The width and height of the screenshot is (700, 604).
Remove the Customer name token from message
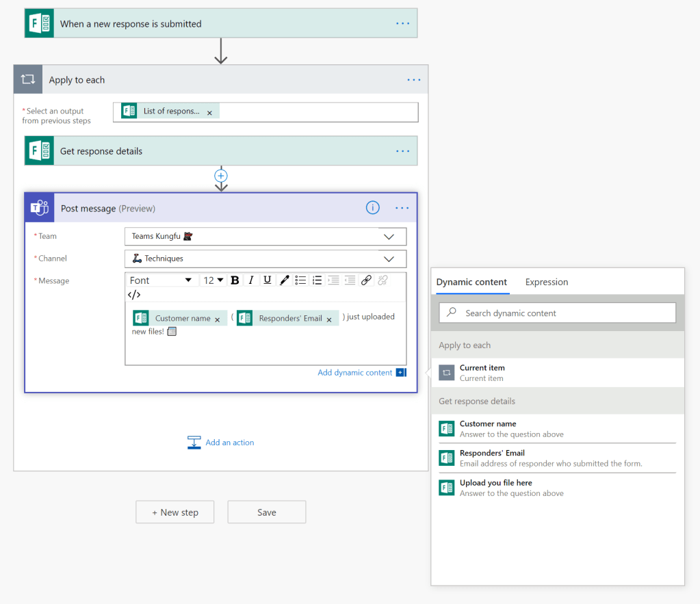[x=218, y=319]
